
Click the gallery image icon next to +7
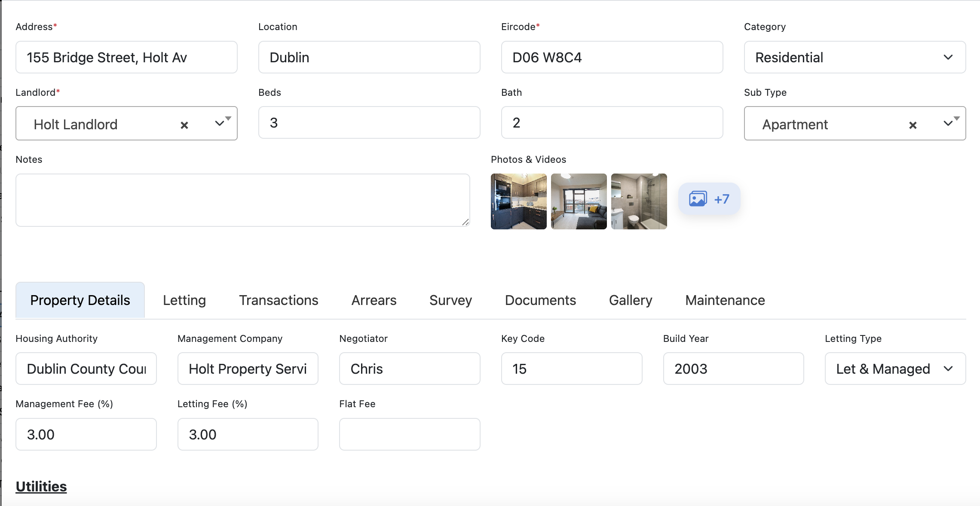[x=698, y=198]
